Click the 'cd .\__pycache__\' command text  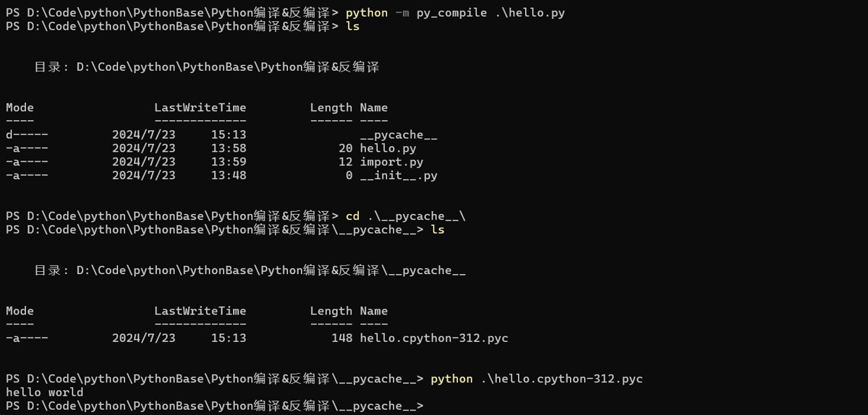coord(406,216)
